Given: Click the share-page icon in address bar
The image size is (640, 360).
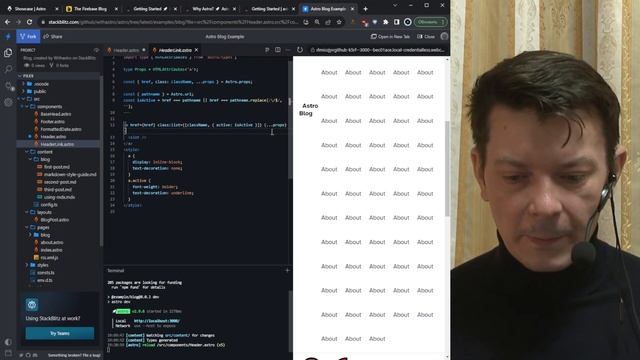Looking at the screenshot, I should (x=328, y=22).
